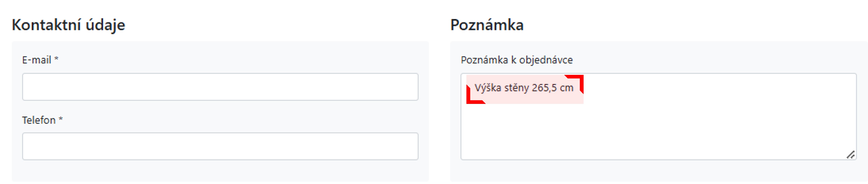Click the word 'údaje' in the contact heading

point(105,25)
